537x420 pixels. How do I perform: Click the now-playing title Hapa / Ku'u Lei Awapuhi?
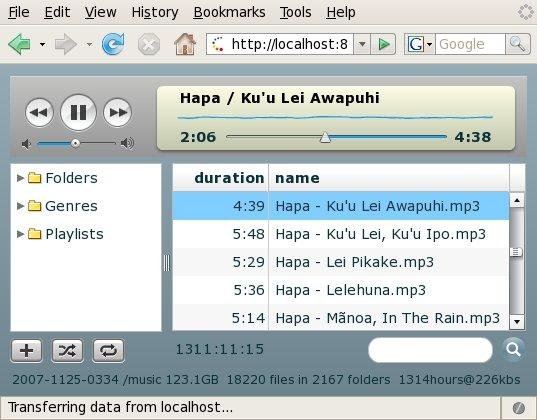(x=280, y=98)
